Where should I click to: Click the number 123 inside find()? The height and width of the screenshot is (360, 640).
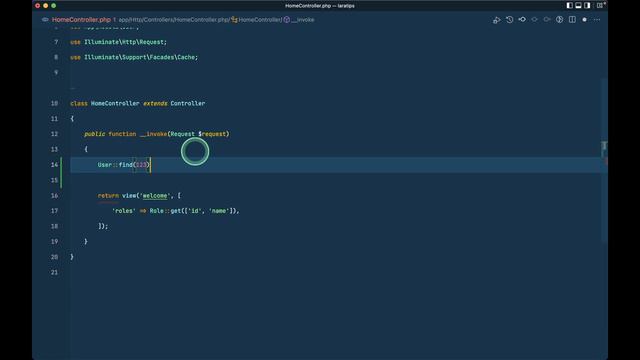[x=141, y=164]
